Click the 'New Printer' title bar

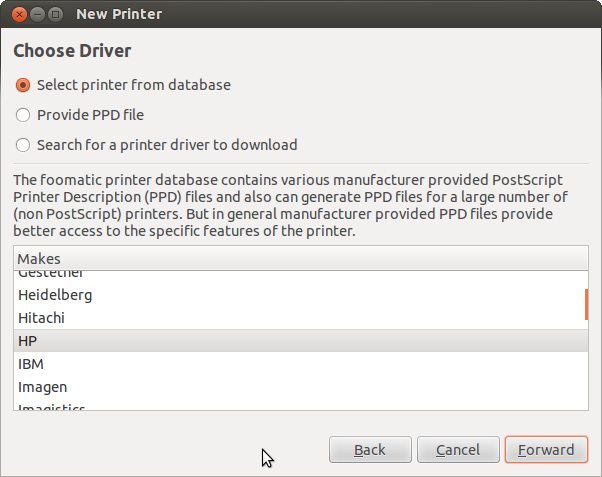click(x=300, y=15)
